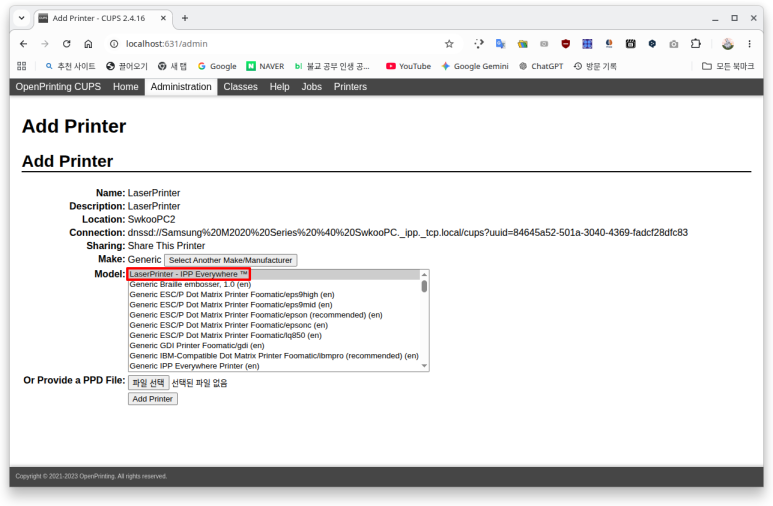Click the Location value SwkooPC2
This screenshot has width=773, height=506.
point(151,219)
